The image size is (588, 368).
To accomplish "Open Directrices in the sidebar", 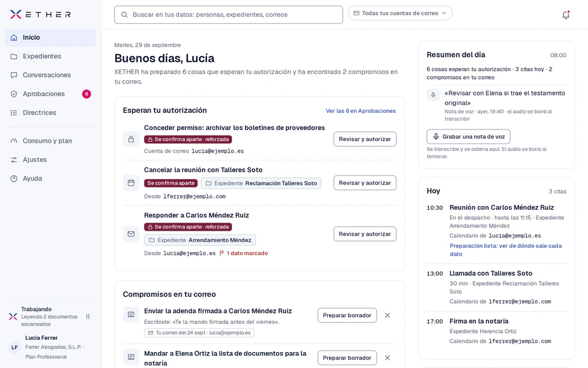I will 50,113.
